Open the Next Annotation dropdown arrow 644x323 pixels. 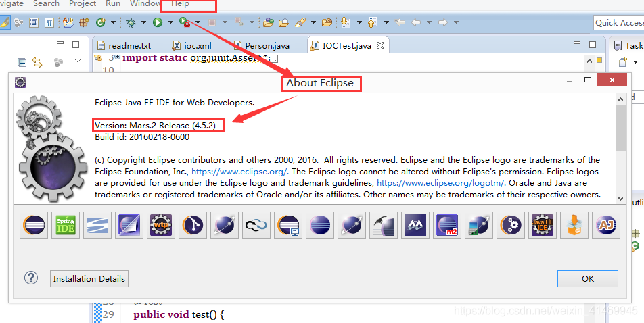(359, 22)
